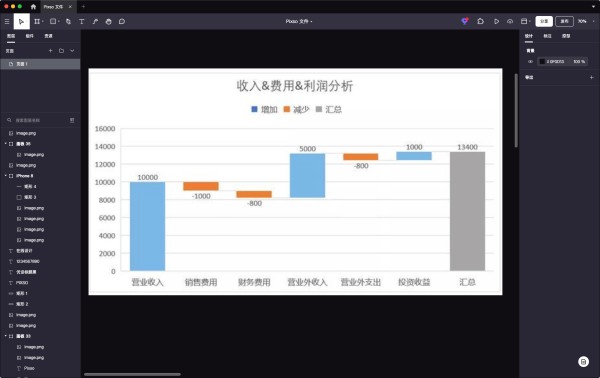Image resolution: width=600 pixels, height=378 pixels.
Task: Switch to the 资源 assets tab
Action: click(x=48, y=36)
